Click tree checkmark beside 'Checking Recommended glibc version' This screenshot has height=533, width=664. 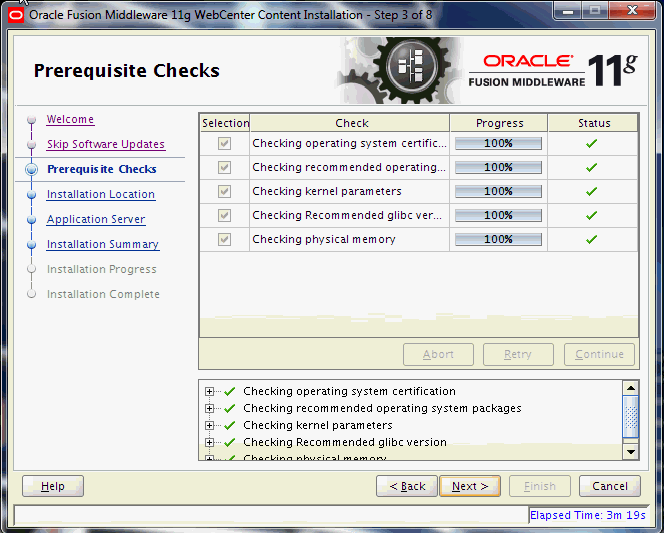pos(230,442)
